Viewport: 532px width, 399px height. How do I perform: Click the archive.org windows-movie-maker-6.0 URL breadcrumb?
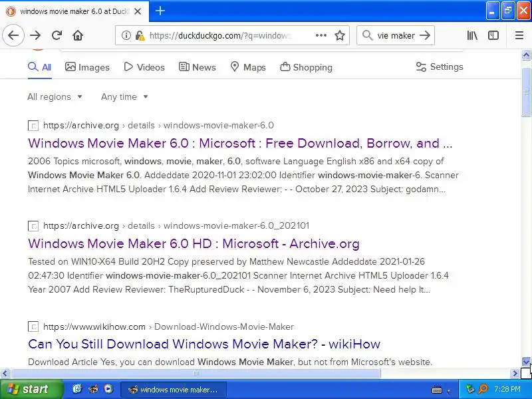point(158,125)
